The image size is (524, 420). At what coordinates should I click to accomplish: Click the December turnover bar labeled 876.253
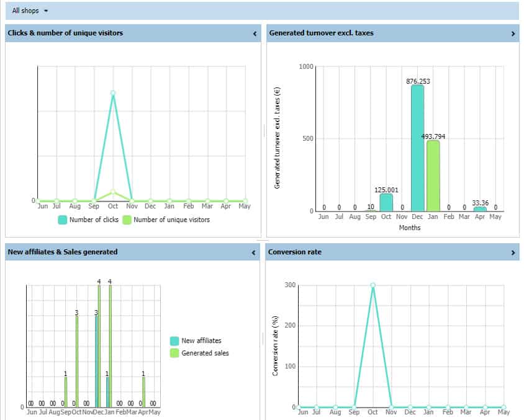coord(417,148)
